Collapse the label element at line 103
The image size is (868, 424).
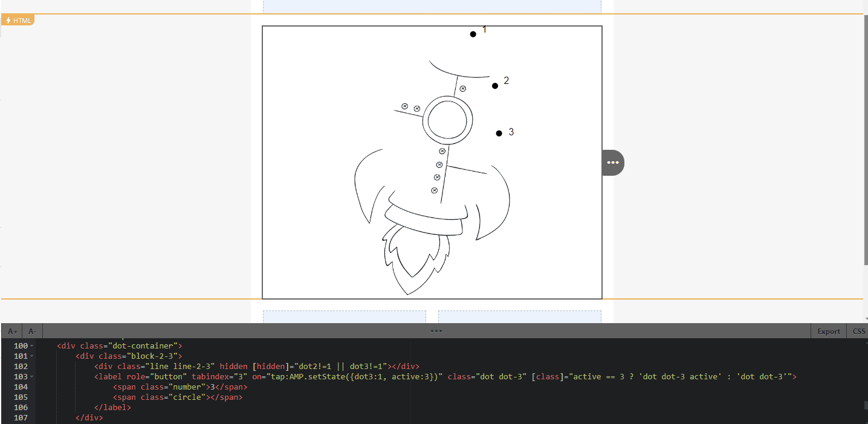pyautogui.click(x=32, y=377)
